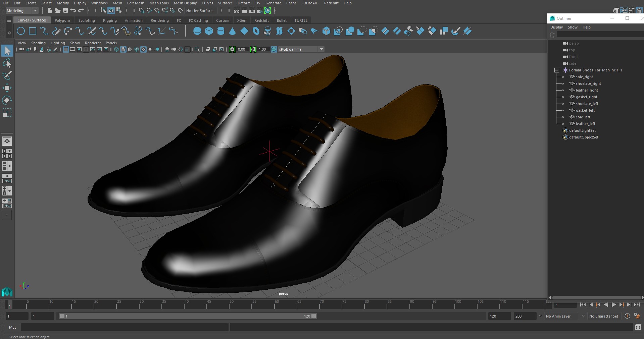
Task: Open Outliner Display menu
Action: coord(556,27)
